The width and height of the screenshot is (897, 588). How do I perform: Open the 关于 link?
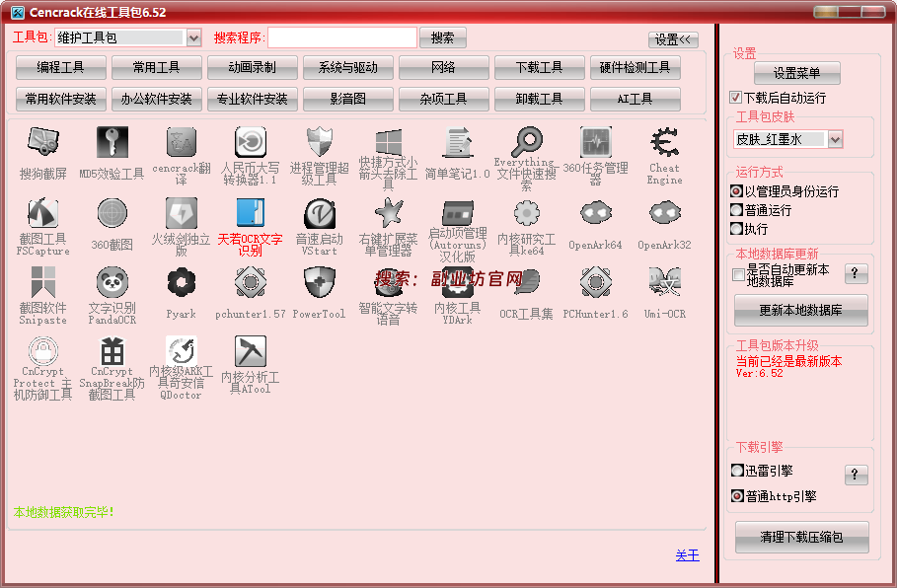[687, 555]
